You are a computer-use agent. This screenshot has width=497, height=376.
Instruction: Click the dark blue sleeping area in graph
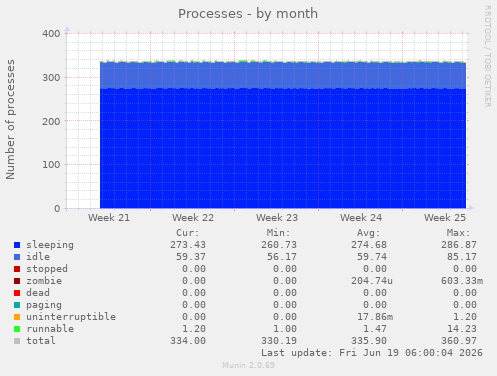pos(283,148)
